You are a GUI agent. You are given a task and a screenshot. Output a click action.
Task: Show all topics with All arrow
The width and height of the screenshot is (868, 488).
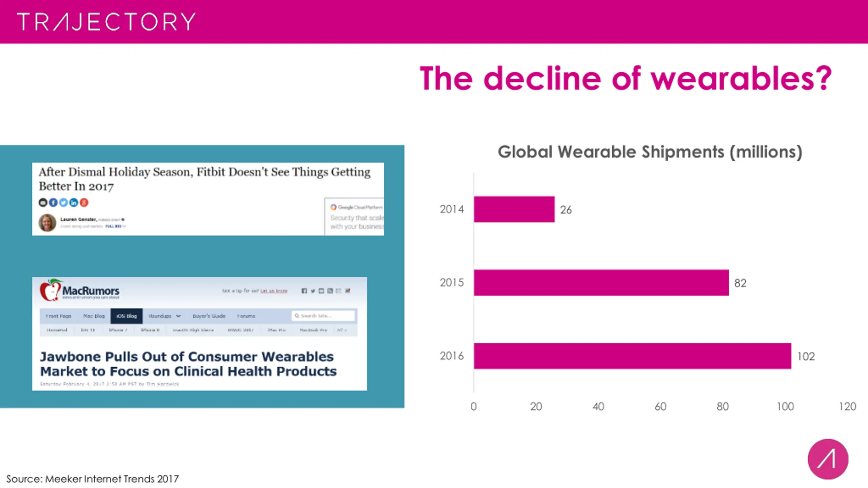point(342,330)
